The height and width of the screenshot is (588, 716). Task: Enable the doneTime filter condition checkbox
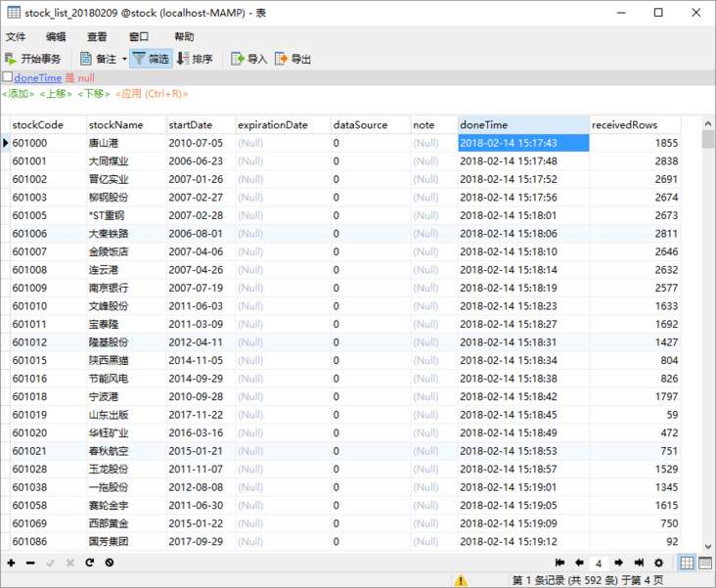(x=8, y=77)
